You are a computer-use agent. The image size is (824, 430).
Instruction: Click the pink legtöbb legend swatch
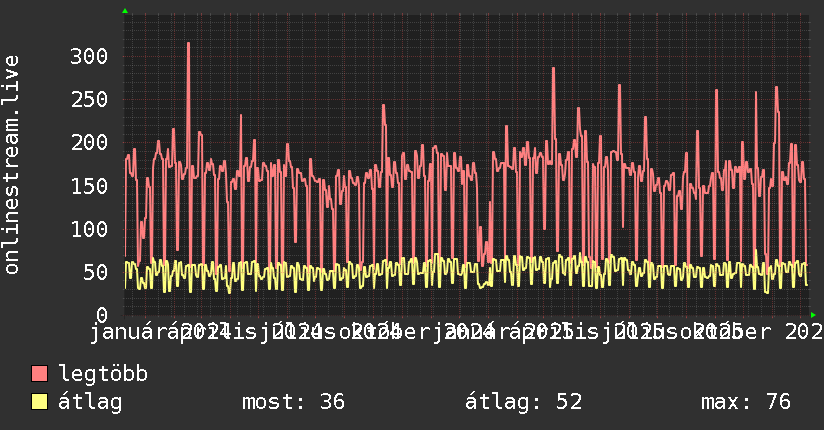coord(39,374)
